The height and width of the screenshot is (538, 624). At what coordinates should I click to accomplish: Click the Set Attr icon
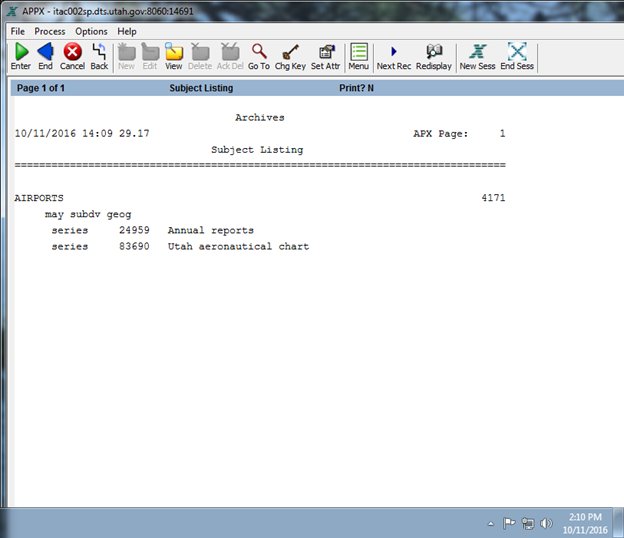pos(326,52)
